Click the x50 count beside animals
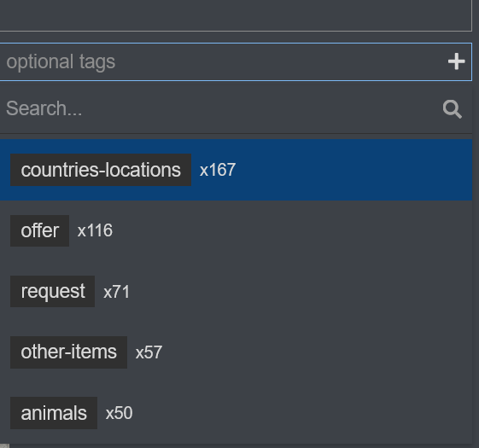This screenshot has width=479, height=448. pos(119,413)
